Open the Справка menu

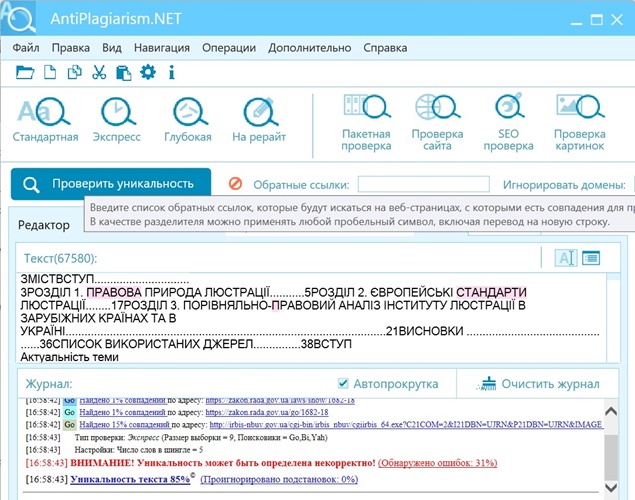click(x=385, y=48)
